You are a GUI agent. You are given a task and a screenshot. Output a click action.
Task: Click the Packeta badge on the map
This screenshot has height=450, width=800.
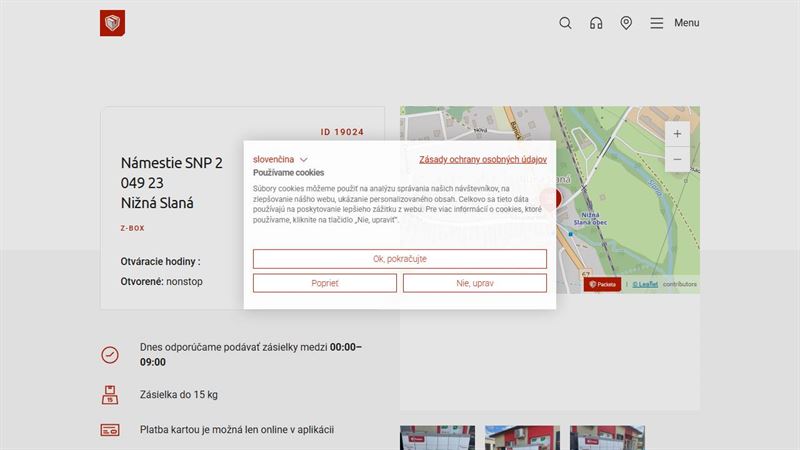(x=602, y=284)
